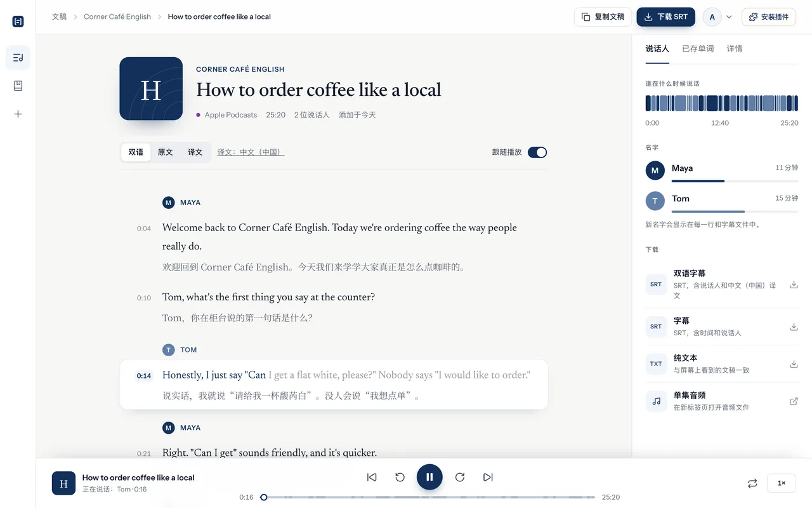The image size is (812, 508).
Task: Select the 已存单词 tab
Action: point(698,49)
